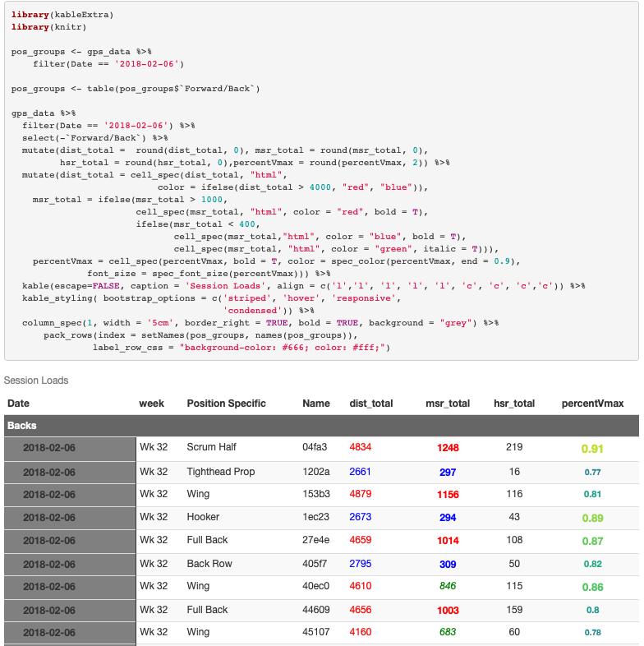Select the "Position Specific" column header

(226, 404)
